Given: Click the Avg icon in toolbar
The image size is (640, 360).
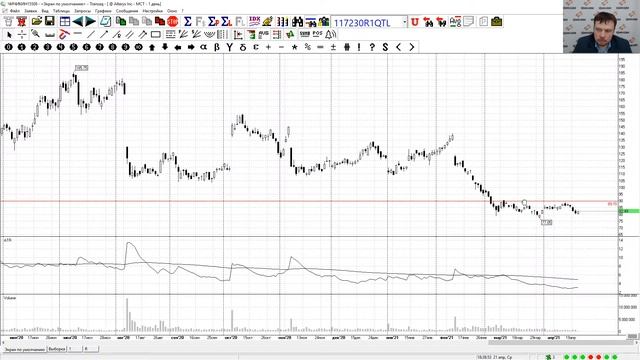Looking at the screenshot, I should click(455, 22).
